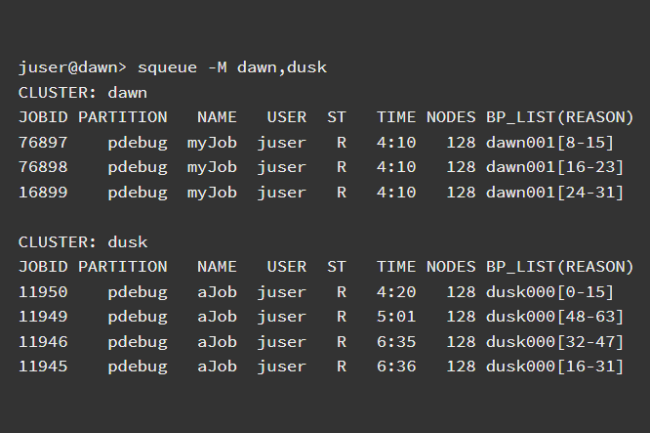Click the 6:36 time value
The height and width of the screenshot is (433, 650).
click(x=396, y=367)
